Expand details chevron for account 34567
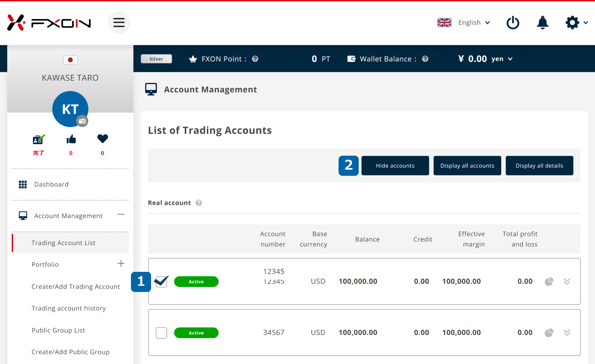This screenshot has height=364, width=595. coord(567,333)
